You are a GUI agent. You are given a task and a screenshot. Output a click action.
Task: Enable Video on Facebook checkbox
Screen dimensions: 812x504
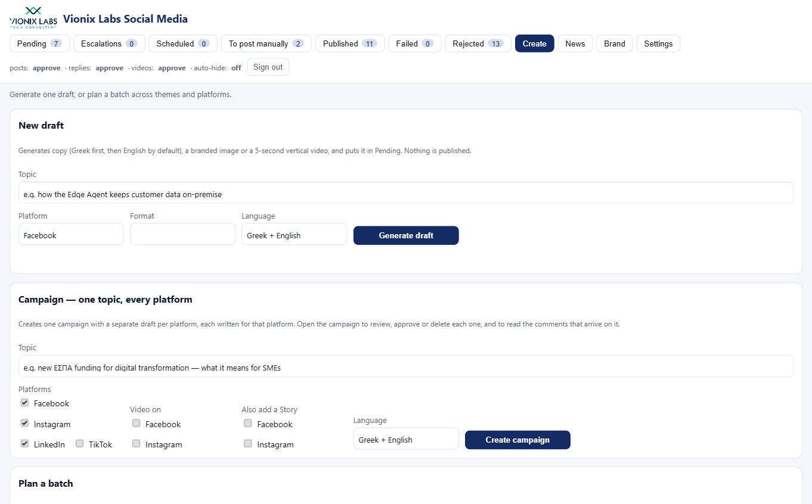(x=136, y=424)
